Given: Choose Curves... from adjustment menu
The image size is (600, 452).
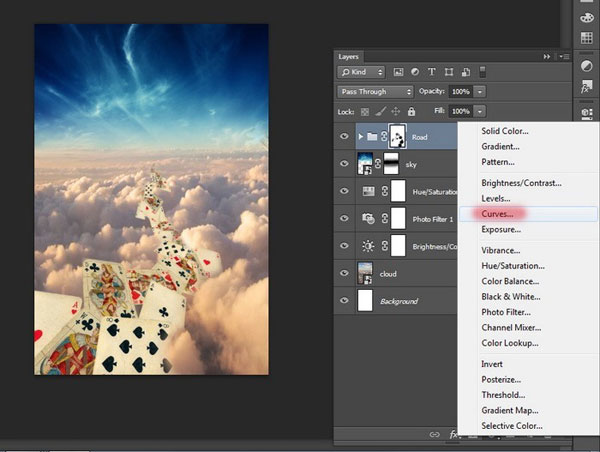Looking at the screenshot, I should 528,214.
